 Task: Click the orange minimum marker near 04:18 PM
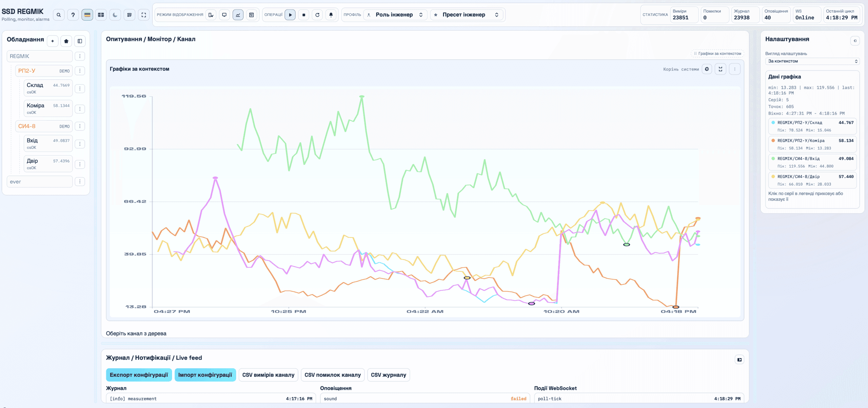pos(676,307)
